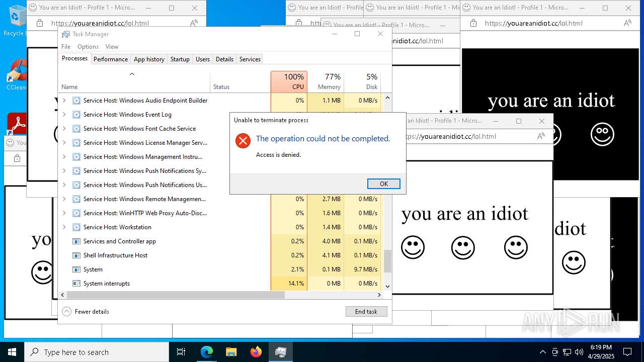Click the taskbar search box
The height and width of the screenshot is (362, 644).
click(x=97, y=352)
